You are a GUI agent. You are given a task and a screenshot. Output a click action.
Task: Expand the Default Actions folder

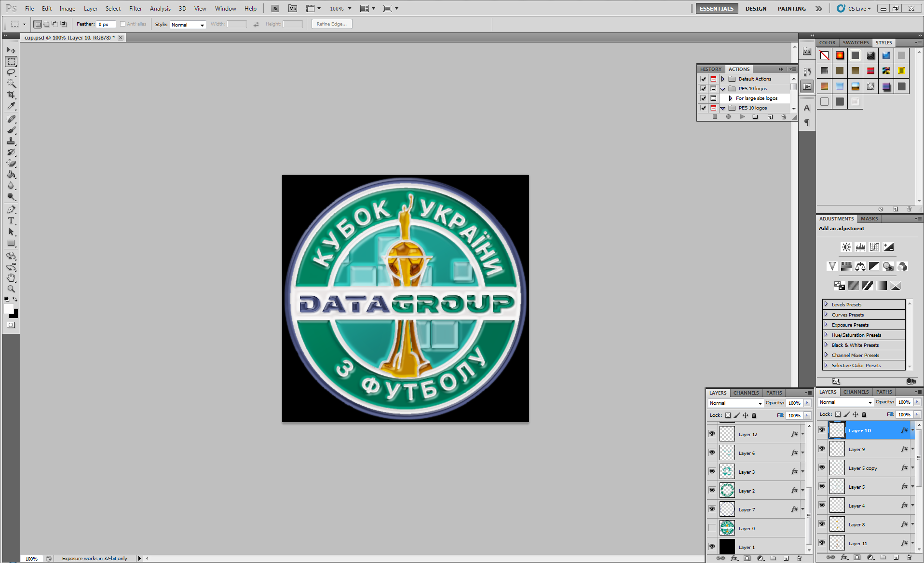[x=722, y=79]
